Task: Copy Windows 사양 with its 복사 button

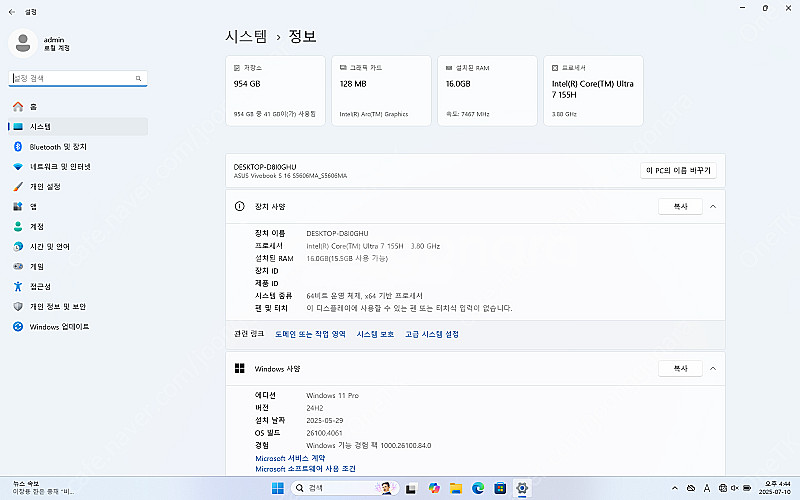Action: (680, 368)
